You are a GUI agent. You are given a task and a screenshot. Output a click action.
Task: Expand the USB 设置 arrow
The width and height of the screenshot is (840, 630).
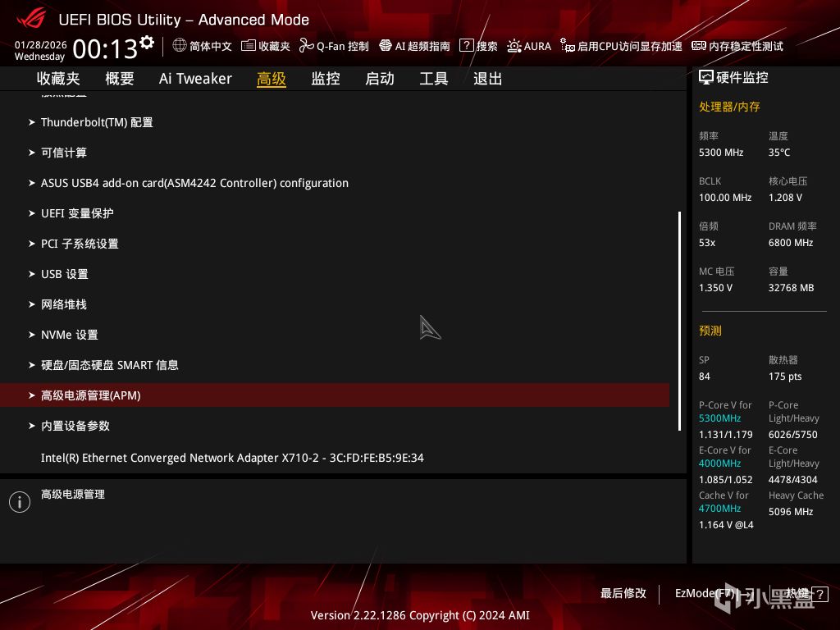32,274
